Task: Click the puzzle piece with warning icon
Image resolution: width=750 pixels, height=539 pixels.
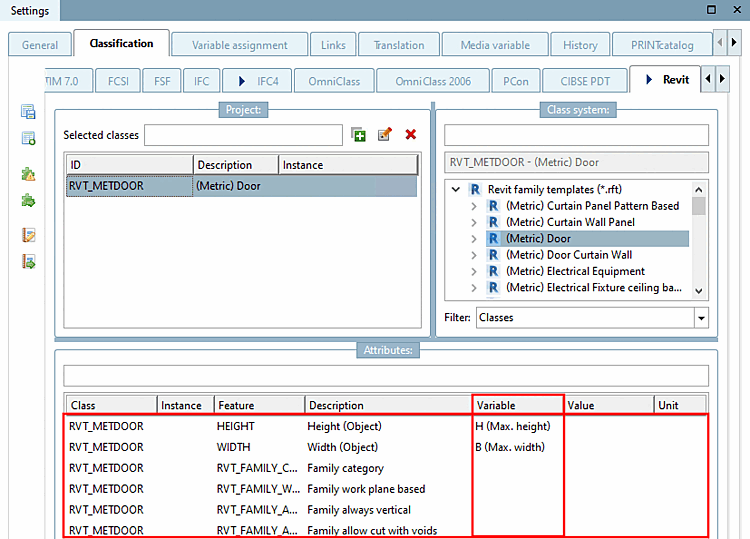Action: pos(29,175)
